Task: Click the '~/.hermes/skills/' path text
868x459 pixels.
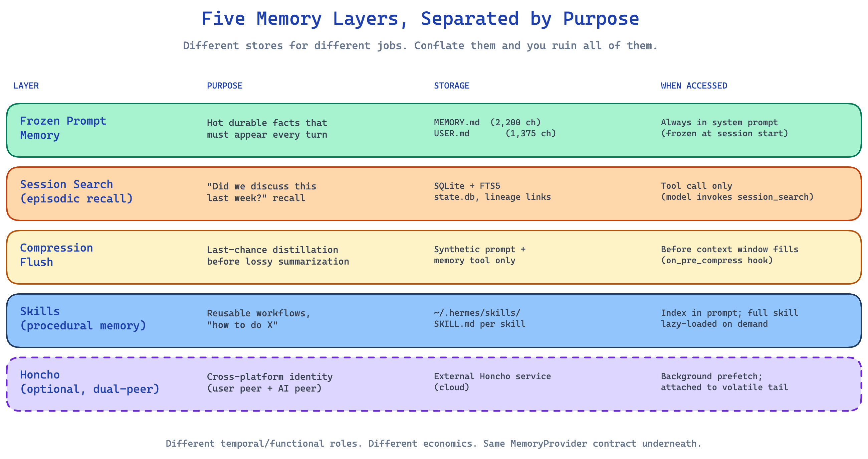Action: (477, 313)
